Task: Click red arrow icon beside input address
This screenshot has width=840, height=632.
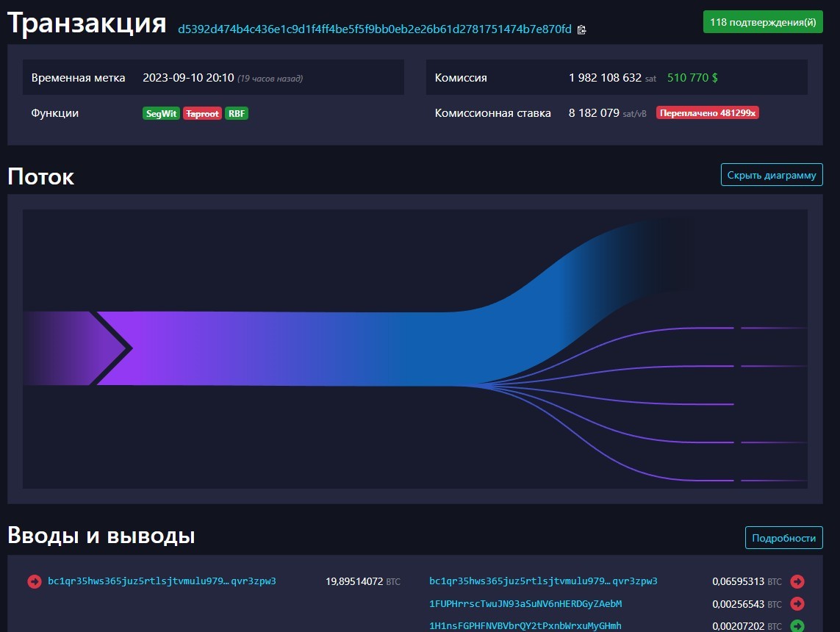Action: click(x=35, y=581)
